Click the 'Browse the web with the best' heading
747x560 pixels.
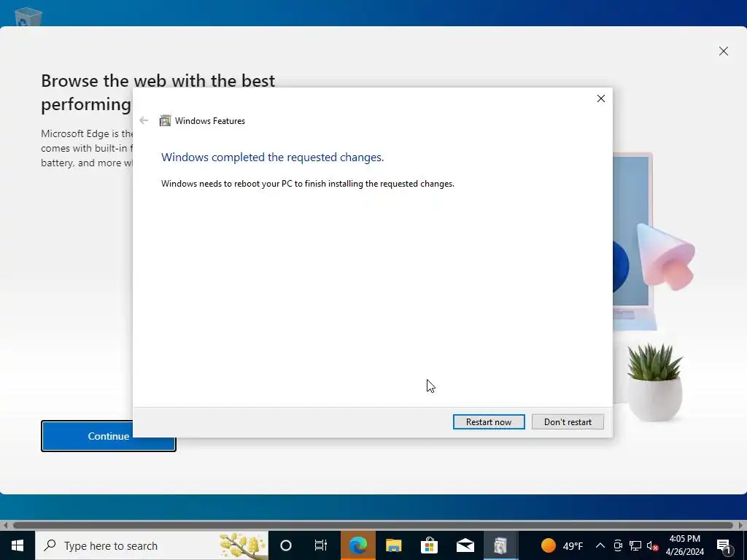coord(158,81)
